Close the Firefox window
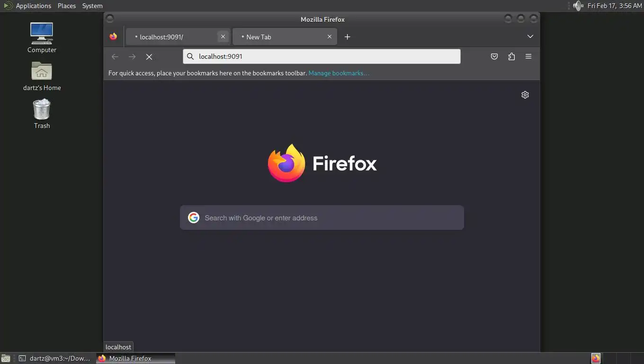644x364 pixels. [x=534, y=18]
